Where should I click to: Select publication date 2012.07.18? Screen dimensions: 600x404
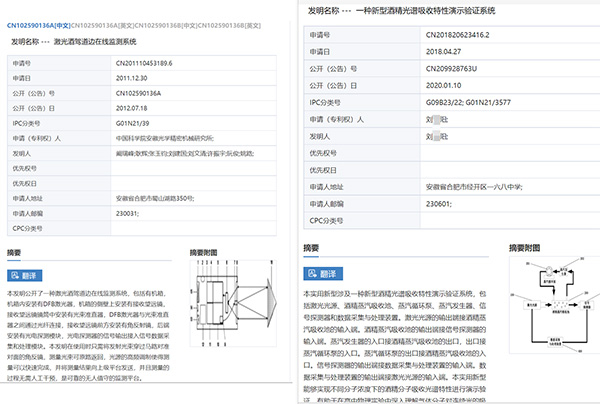pyautogui.click(x=132, y=108)
